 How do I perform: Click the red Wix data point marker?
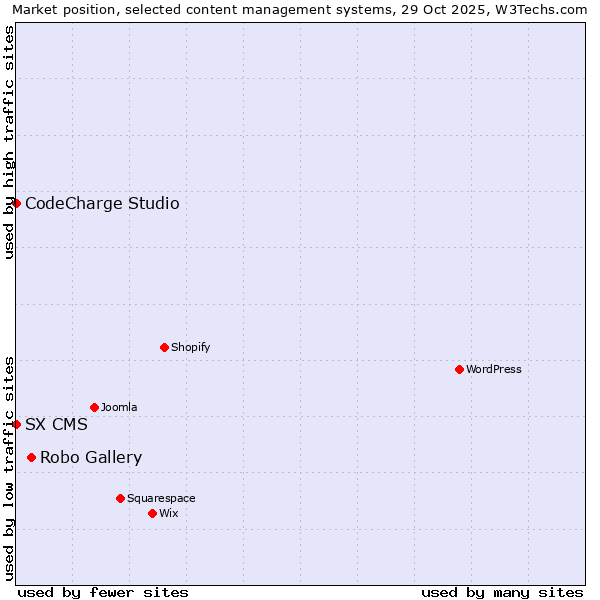tap(152, 513)
